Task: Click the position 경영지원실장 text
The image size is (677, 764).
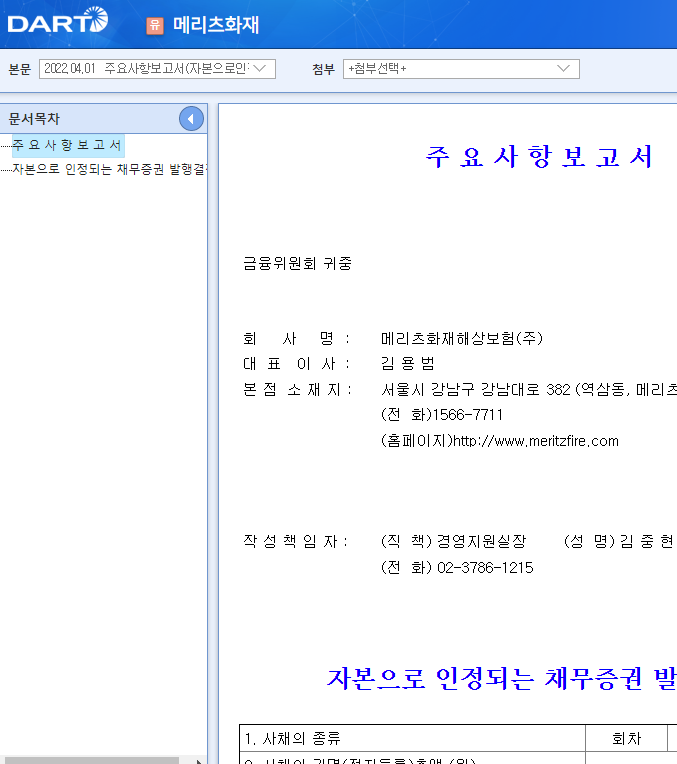Action: click(482, 541)
